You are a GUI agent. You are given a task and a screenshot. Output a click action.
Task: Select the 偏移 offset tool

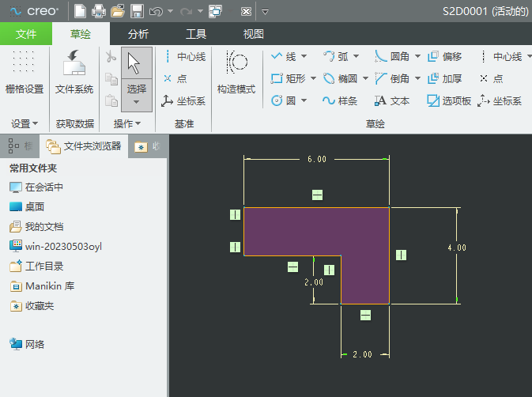click(x=445, y=56)
